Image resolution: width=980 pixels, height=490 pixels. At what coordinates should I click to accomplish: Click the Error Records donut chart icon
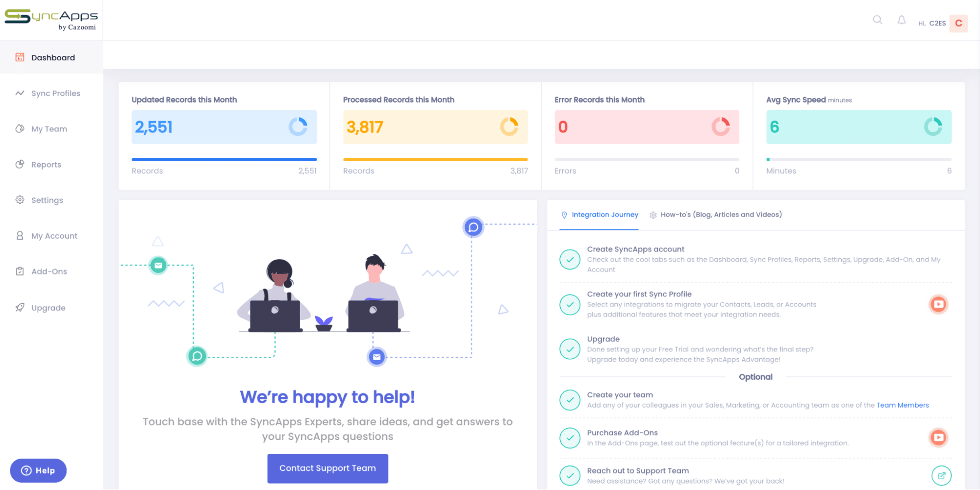(721, 126)
